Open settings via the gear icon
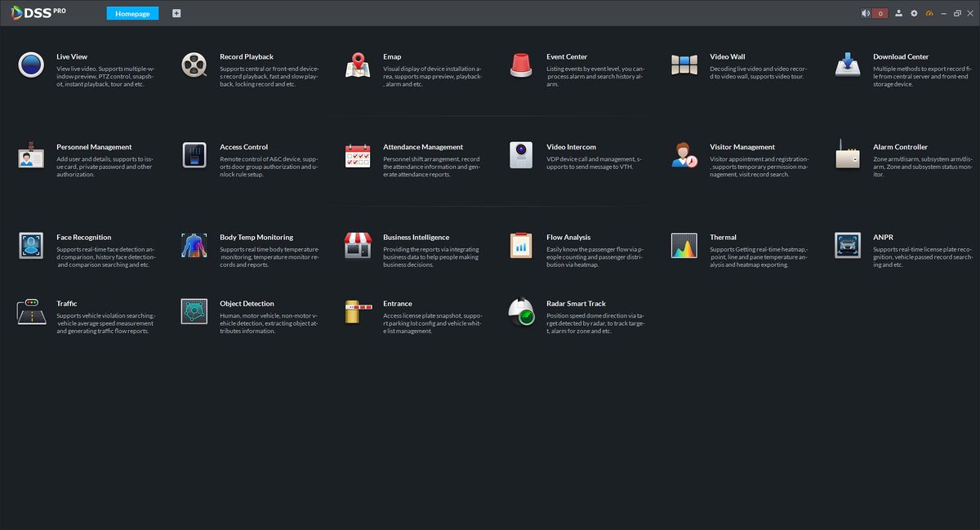Screen dimensions: 980x530 914,13
